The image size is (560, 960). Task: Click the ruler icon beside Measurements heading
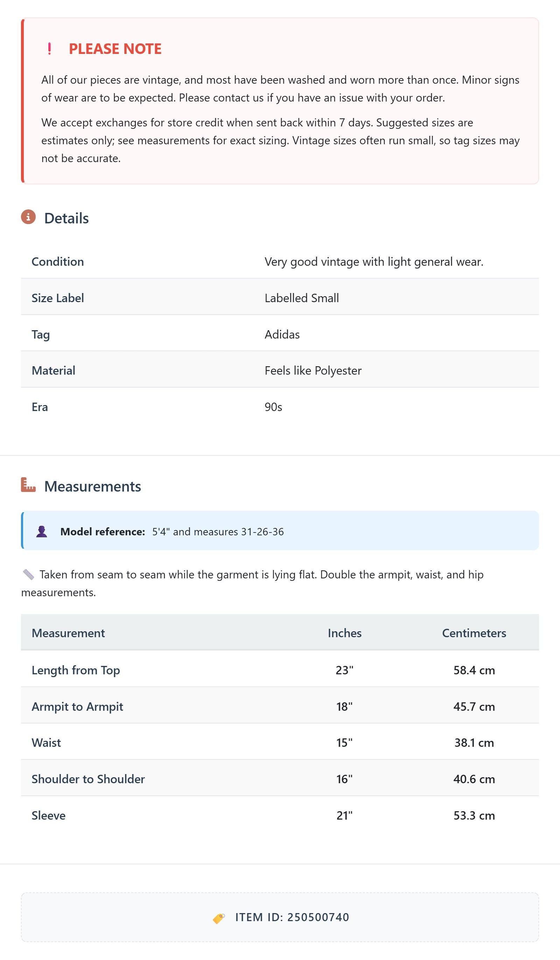(x=28, y=485)
